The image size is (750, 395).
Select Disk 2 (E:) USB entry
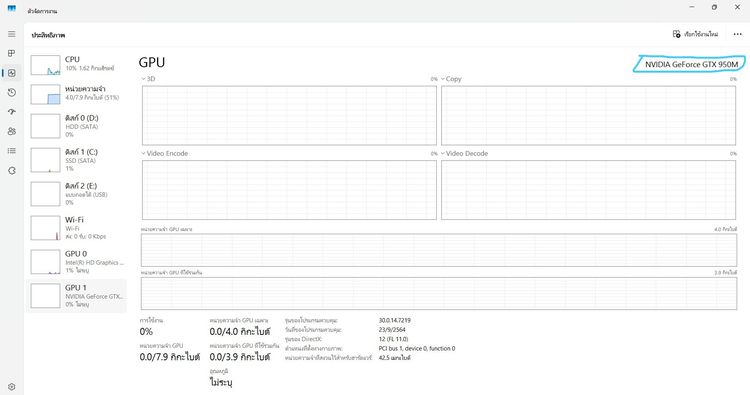[77, 194]
